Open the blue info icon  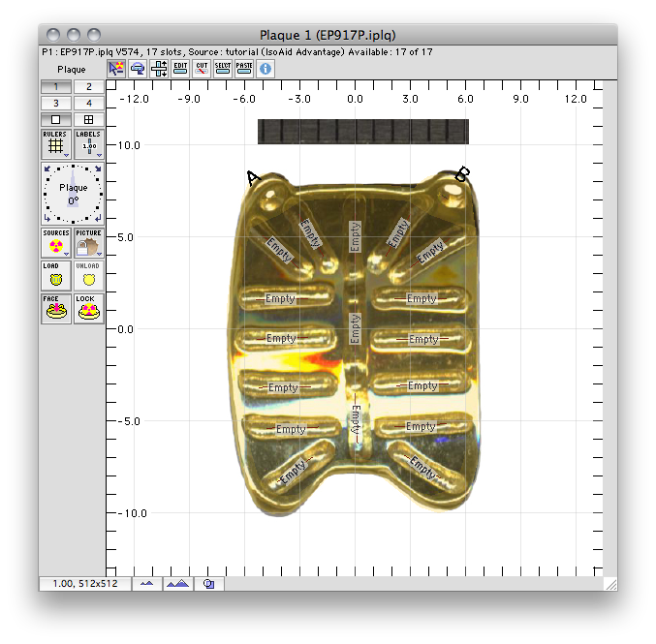point(266,69)
